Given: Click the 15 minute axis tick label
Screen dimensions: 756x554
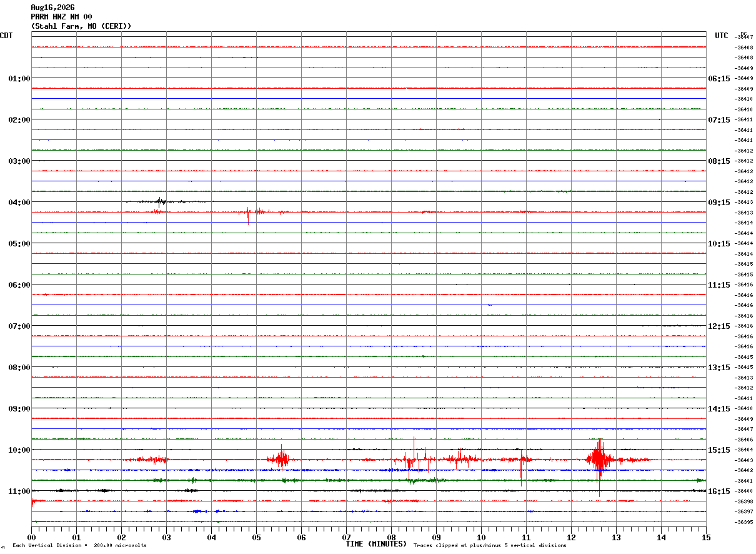Looking at the screenshot, I should [x=706, y=537].
